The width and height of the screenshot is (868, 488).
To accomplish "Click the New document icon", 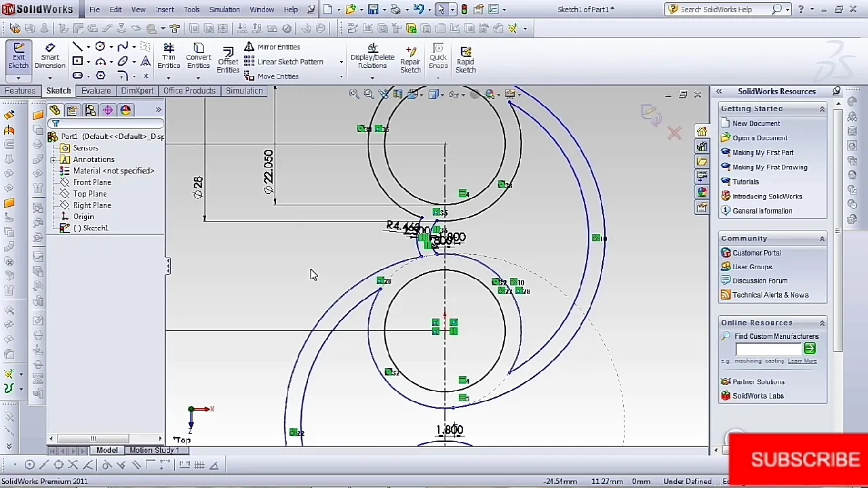I will (x=328, y=9).
